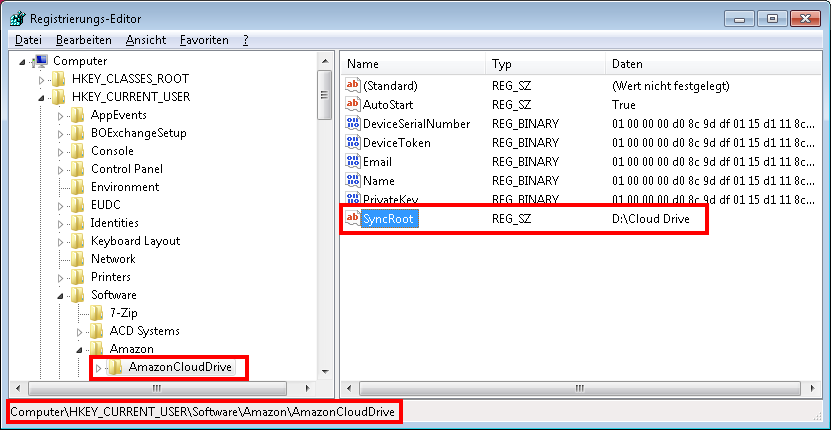Click the Registry Editor title bar icon
This screenshot has width=831, height=430.
(x=17, y=17)
